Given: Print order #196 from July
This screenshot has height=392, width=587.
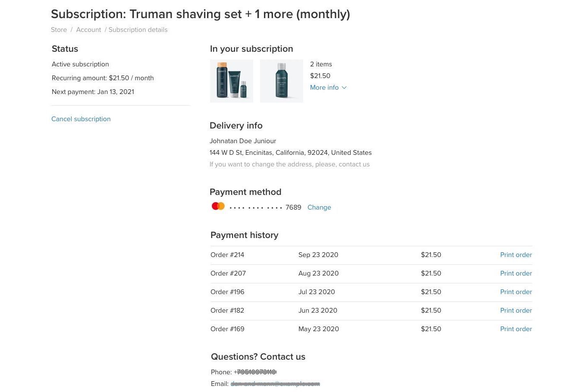Looking at the screenshot, I should click(x=516, y=292).
